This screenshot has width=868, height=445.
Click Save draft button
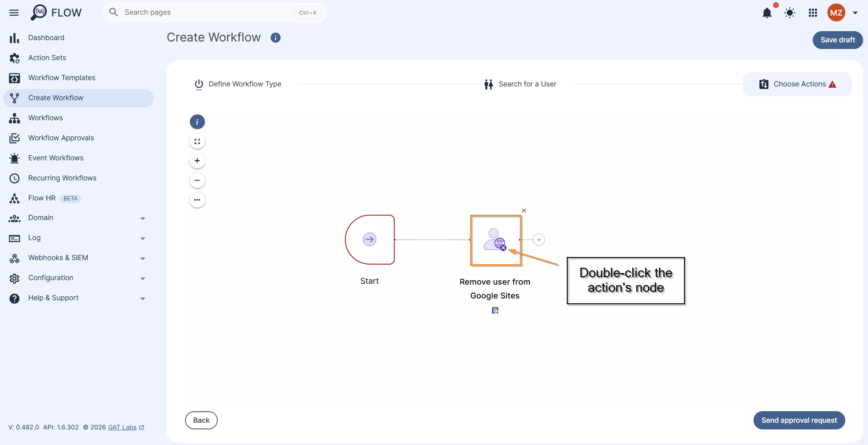tap(838, 40)
